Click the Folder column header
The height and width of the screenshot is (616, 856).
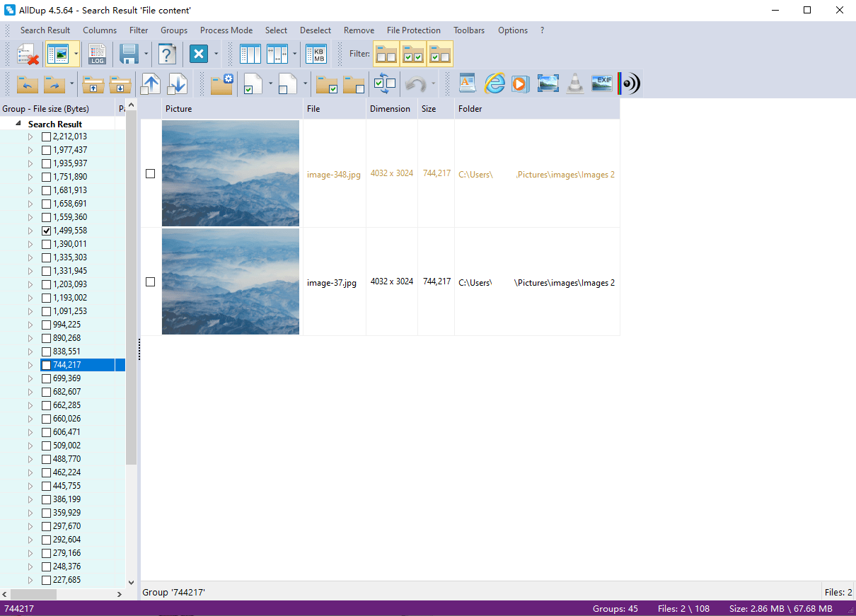(x=470, y=109)
